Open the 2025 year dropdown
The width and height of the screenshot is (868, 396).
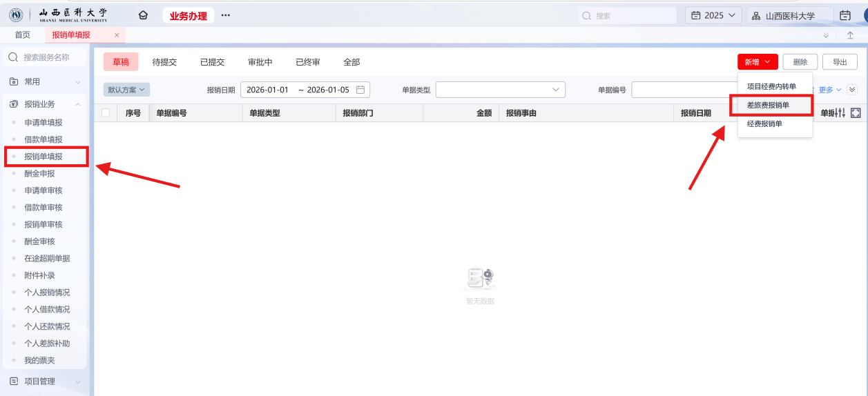[x=713, y=15]
